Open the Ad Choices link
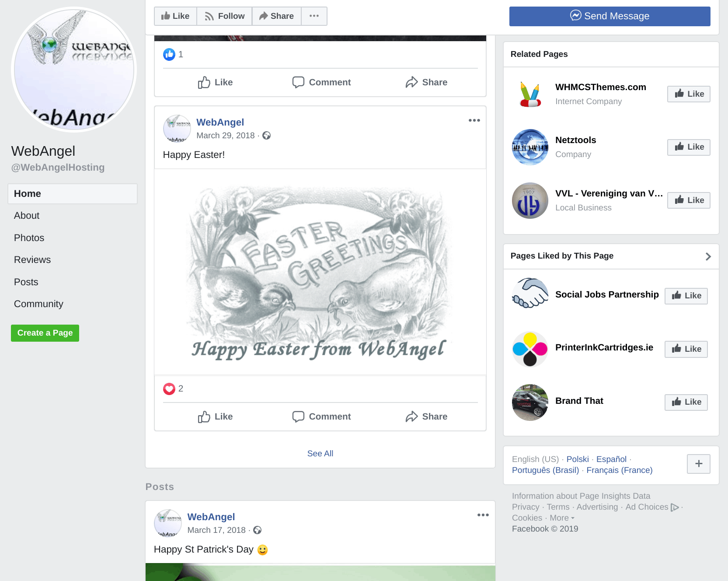The image size is (728, 581). coord(652,507)
